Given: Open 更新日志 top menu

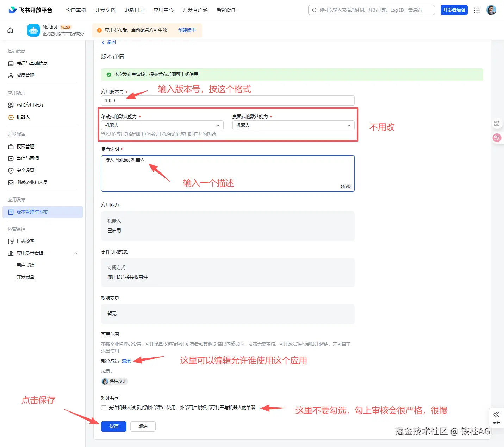Looking at the screenshot, I should pos(135,10).
